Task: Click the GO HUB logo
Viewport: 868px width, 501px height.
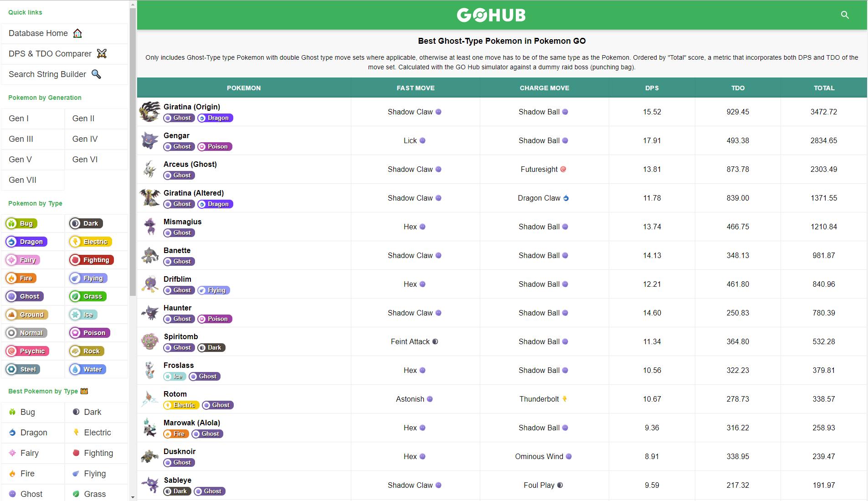Action: coord(491,15)
